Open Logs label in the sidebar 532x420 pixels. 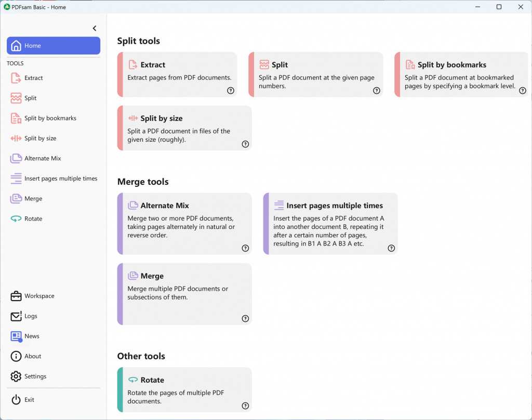click(x=31, y=316)
